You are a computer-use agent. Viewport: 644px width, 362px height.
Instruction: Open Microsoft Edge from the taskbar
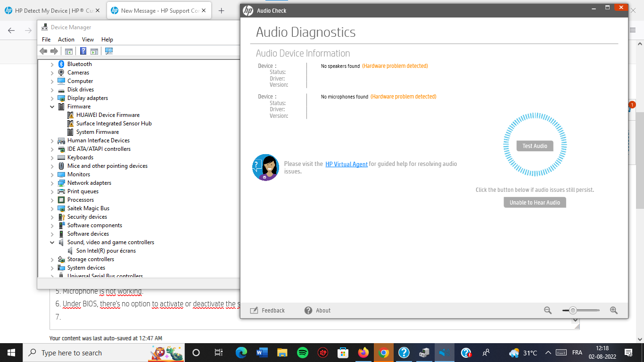pyautogui.click(x=241, y=353)
